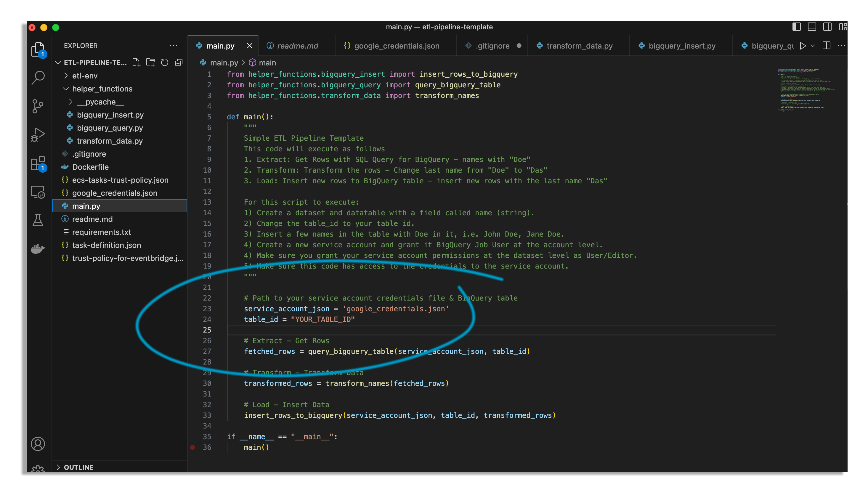The image size is (868, 496).
Task: Open the Extensions view
Action: coord(38,163)
